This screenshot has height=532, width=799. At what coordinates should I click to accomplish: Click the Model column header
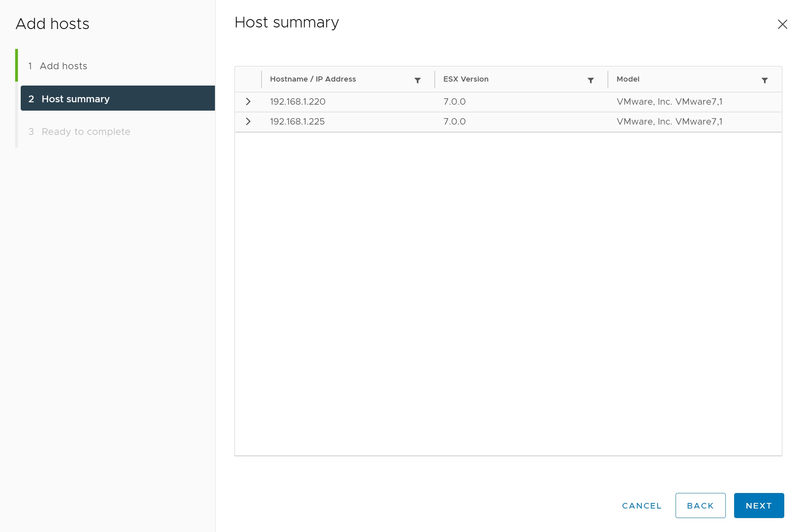[x=627, y=79]
